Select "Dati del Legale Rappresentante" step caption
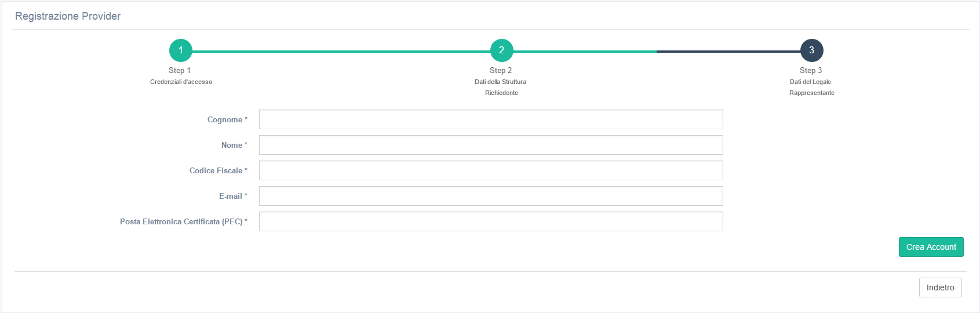The image size is (980, 313). click(x=811, y=87)
